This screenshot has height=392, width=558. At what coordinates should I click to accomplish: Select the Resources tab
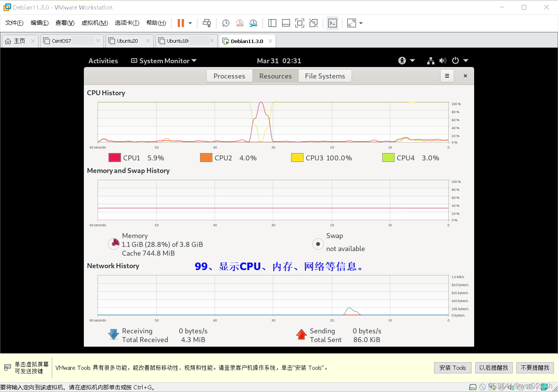tap(276, 76)
